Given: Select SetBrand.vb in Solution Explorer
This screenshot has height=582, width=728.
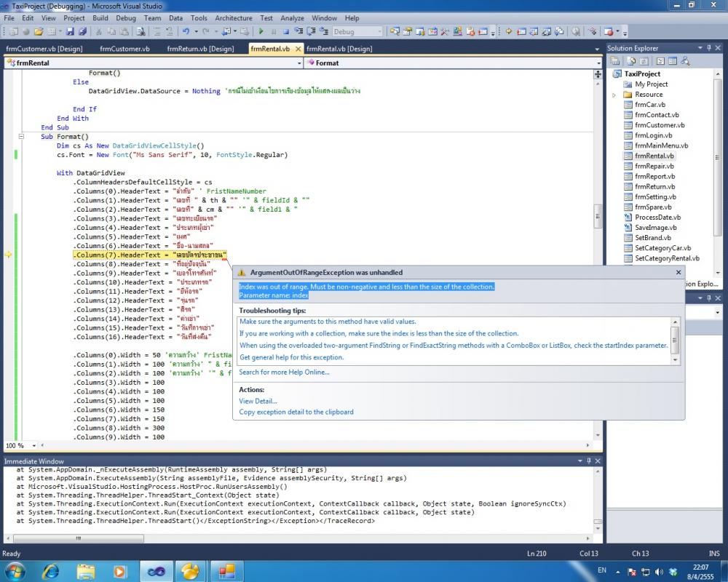Looking at the screenshot, I should click(x=653, y=238).
